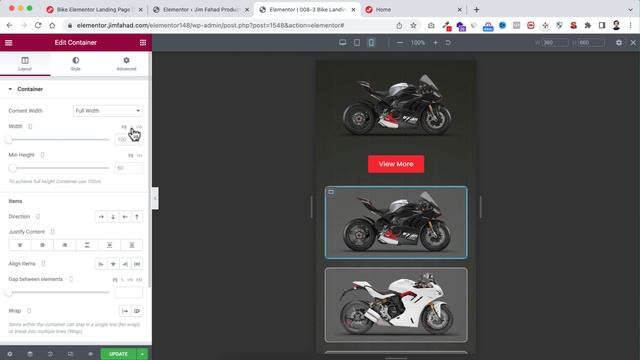Switch to the Home browser tab

[412, 9]
